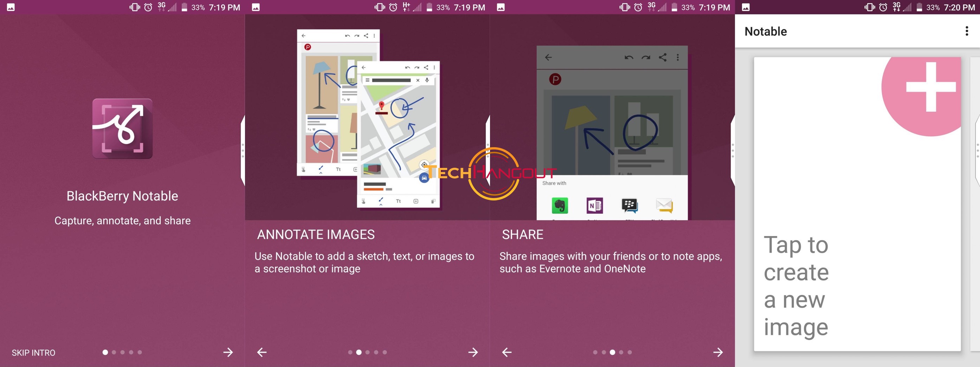Image resolution: width=980 pixels, height=367 pixels.
Task: Tap the 'BlackBerry Notable' title text
Action: pyautogui.click(x=122, y=196)
